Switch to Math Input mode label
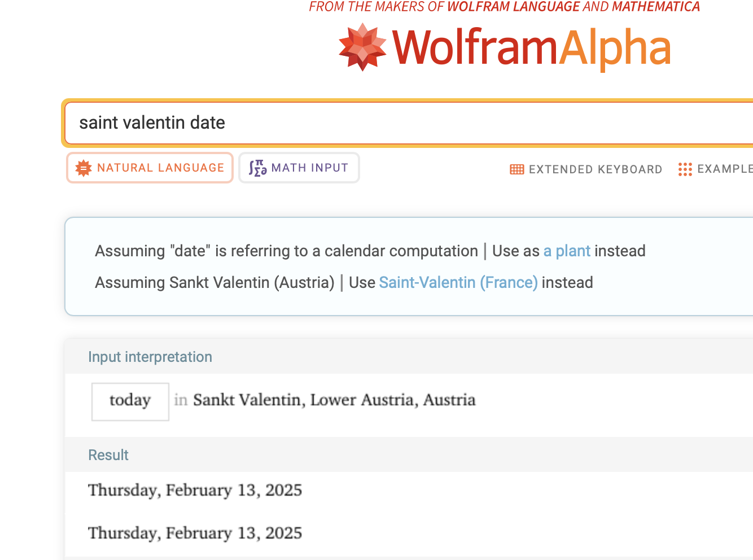 (309, 168)
